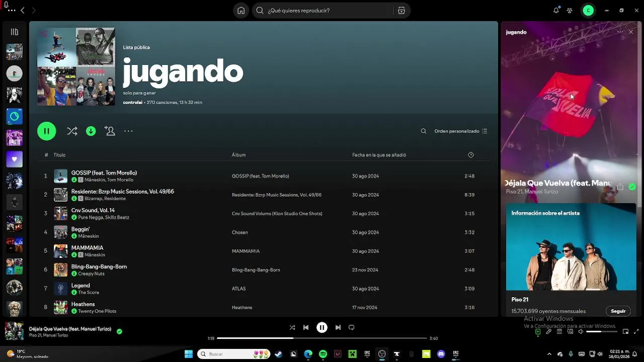Sort tracks by duration clock icon
This screenshot has width=644, height=362.
471,155
